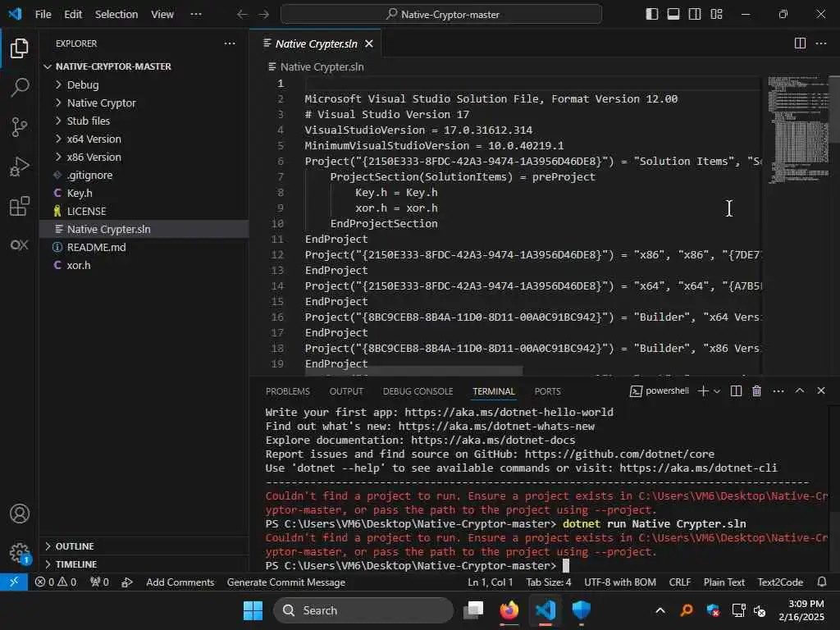Close the terminal panel
The height and width of the screenshot is (630, 840).
pyautogui.click(x=820, y=390)
